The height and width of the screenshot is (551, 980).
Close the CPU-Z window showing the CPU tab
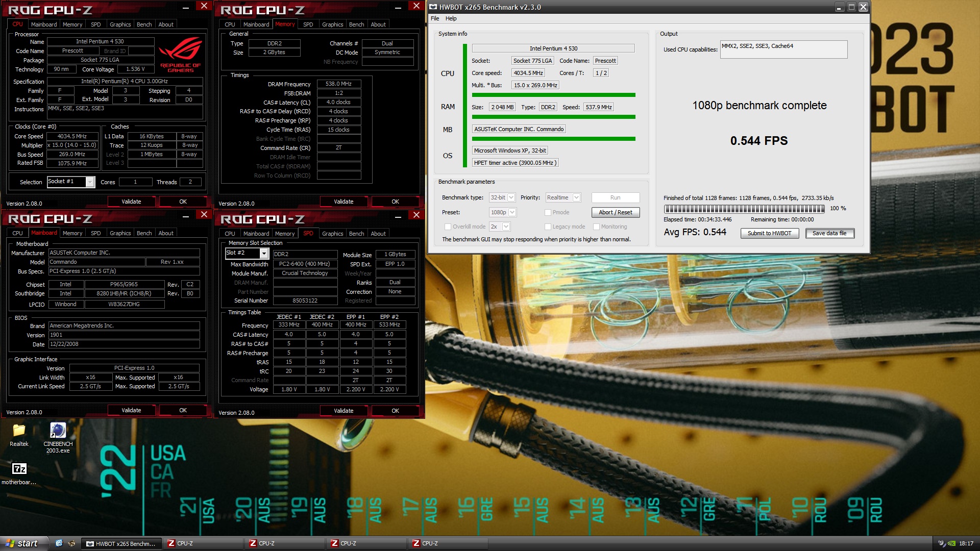204,6
